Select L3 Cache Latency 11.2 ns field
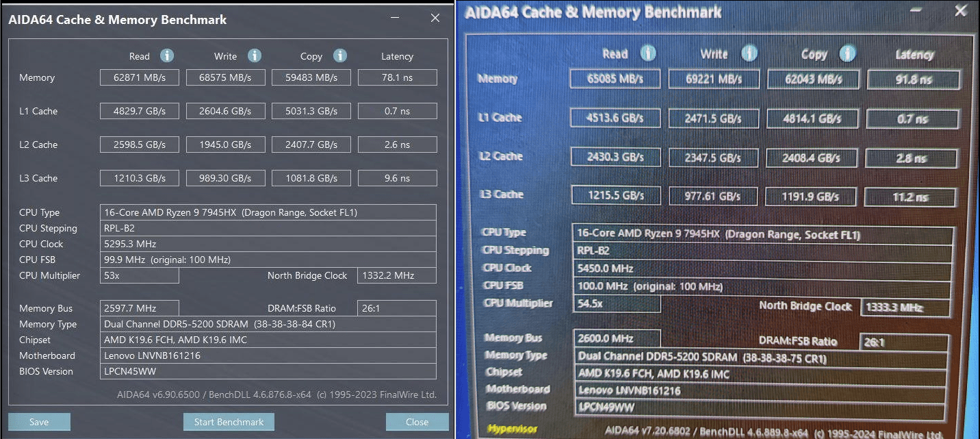The image size is (980, 439). click(x=911, y=197)
